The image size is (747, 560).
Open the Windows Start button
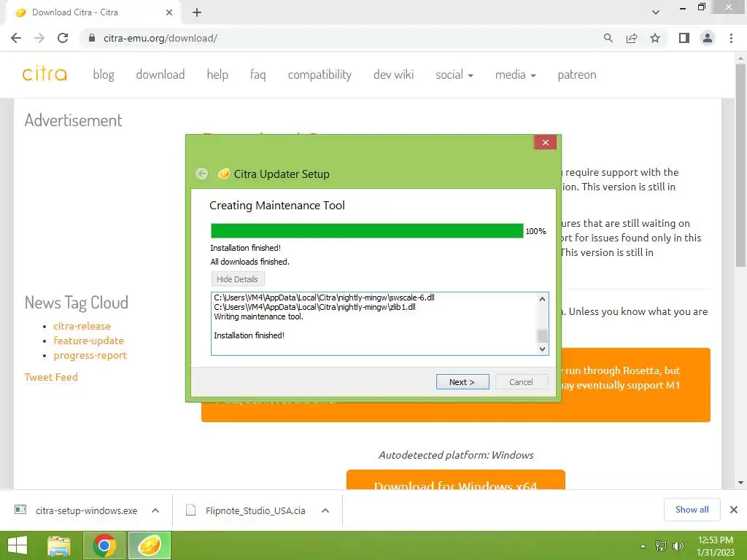tap(18, 545)
